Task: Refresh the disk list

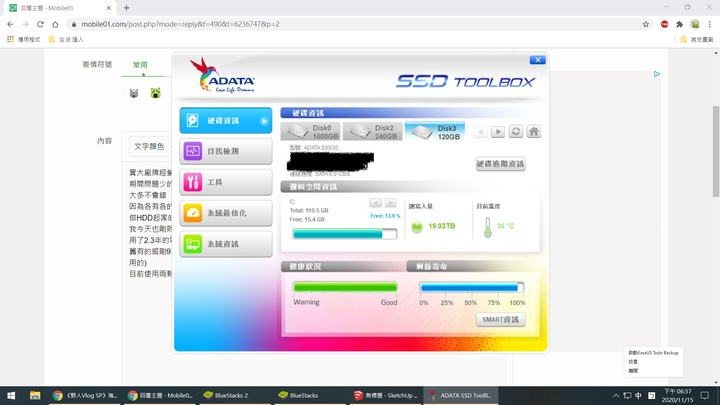Action: tap(516, 132)
